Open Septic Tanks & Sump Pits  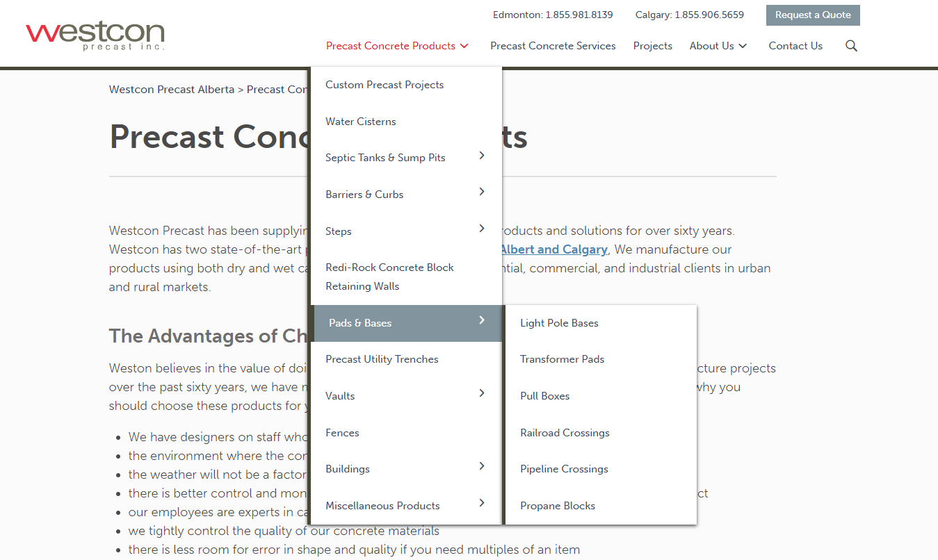point(385,158)
